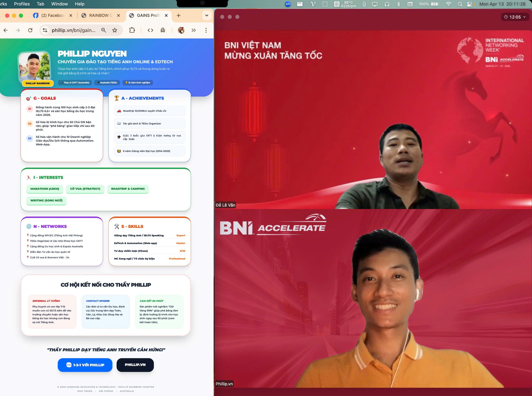Click the 1-2-1 VỚI PHILLIP button
The height and width of the screenshot is (396, 532).
tap(85, 365)
